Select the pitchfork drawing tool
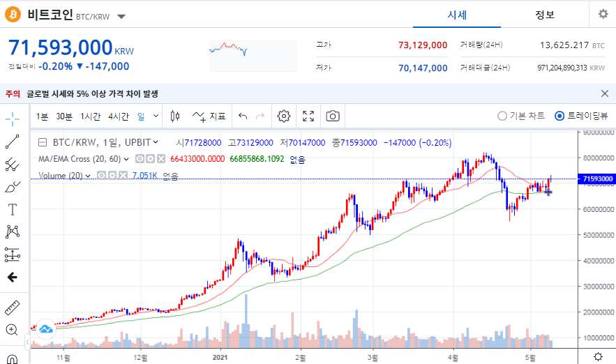Image resolution: width=616 pixels, height=364 pixels. pyautogui.click(x=12, y=165)
